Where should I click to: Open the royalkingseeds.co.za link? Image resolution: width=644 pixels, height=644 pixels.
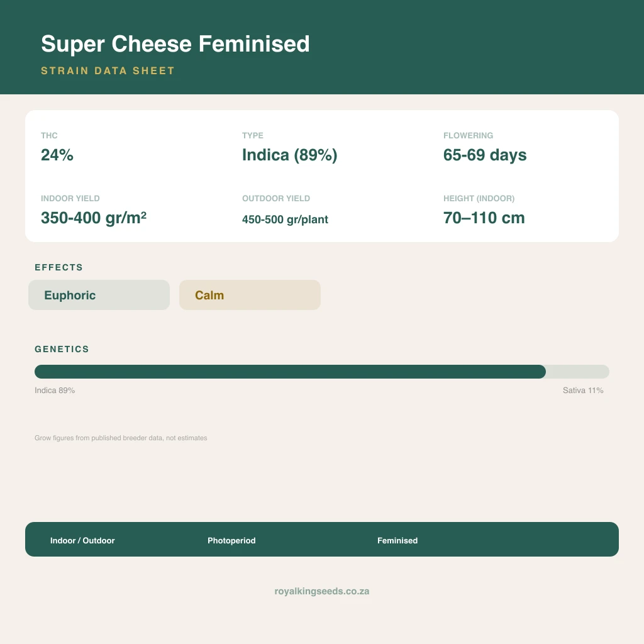[x=321, y=591]
